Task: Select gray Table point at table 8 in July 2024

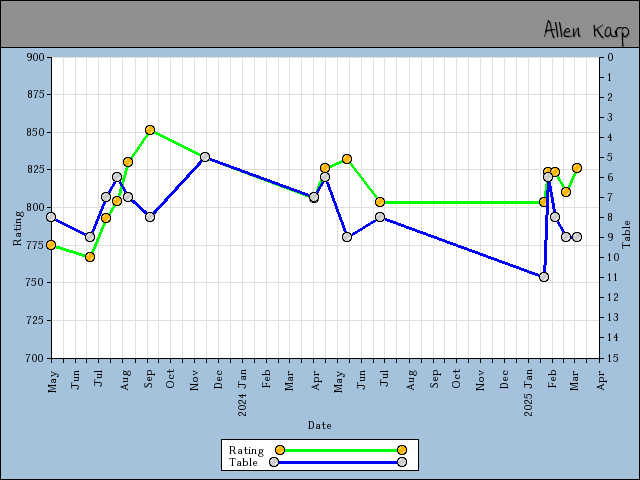Action: [380, 217]
